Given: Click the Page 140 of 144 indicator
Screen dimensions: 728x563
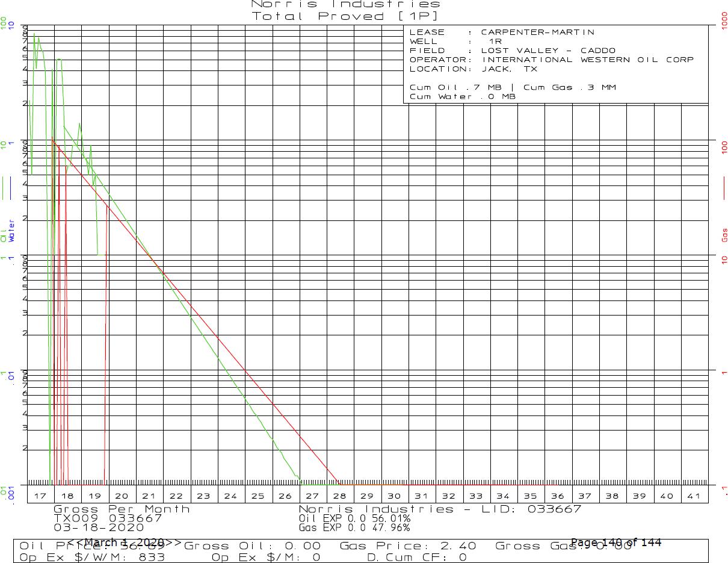Looking at the screenshot, I should 615,543.
